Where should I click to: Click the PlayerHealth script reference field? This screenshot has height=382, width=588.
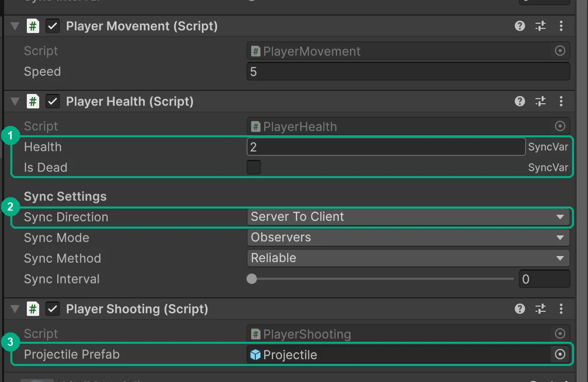click(408, 126)
